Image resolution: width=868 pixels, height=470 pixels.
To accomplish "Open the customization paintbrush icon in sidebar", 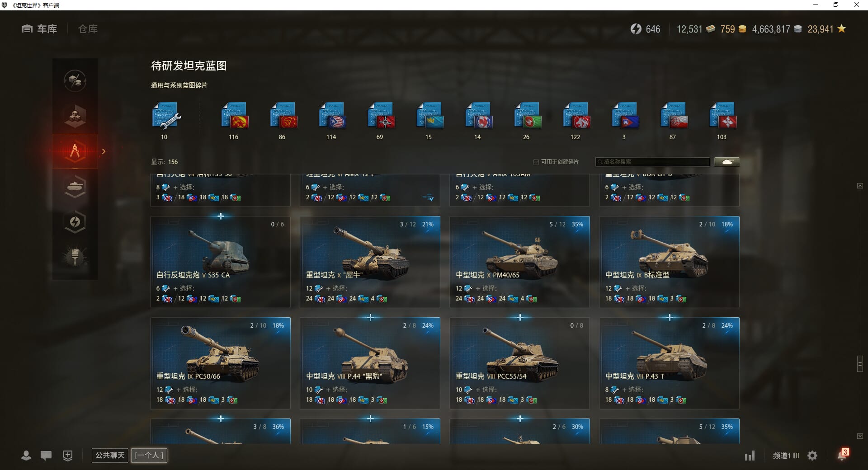I will 75,257.
